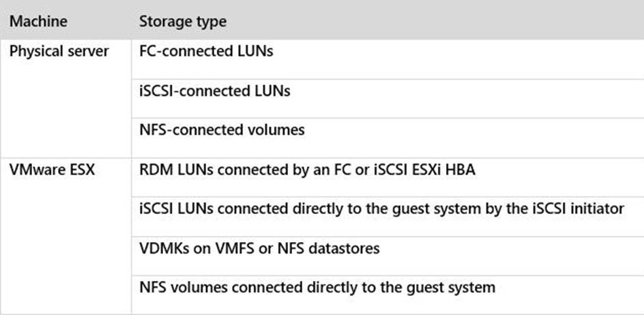Viewport: 644px width, 315px height.
Task: Click the word RDM
Action: pos(153,170)
